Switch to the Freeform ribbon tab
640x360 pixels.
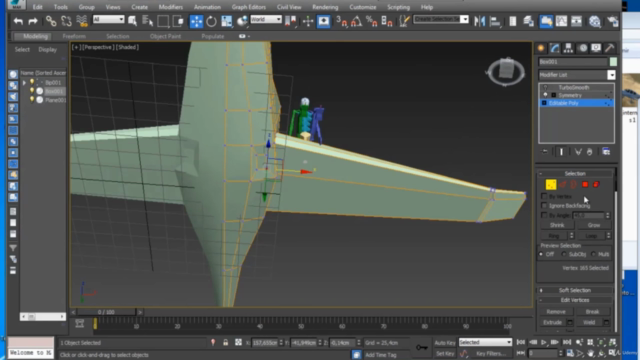pyautogui.click(x=74, y=36)
